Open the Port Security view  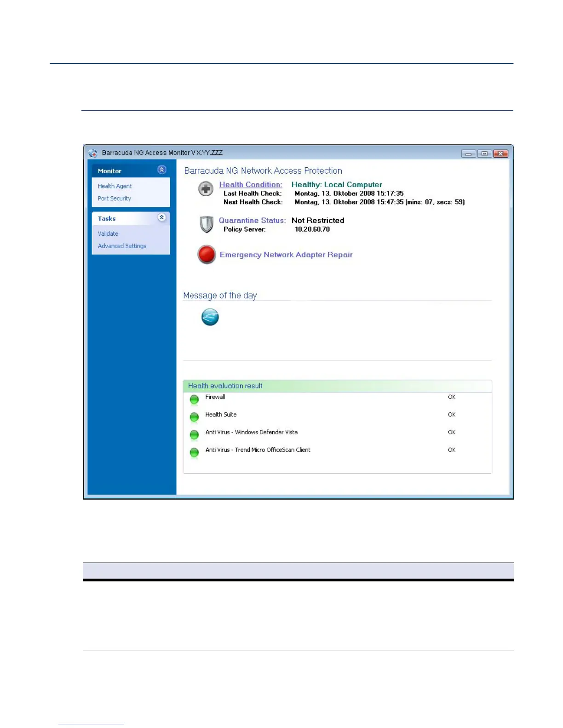114,199
